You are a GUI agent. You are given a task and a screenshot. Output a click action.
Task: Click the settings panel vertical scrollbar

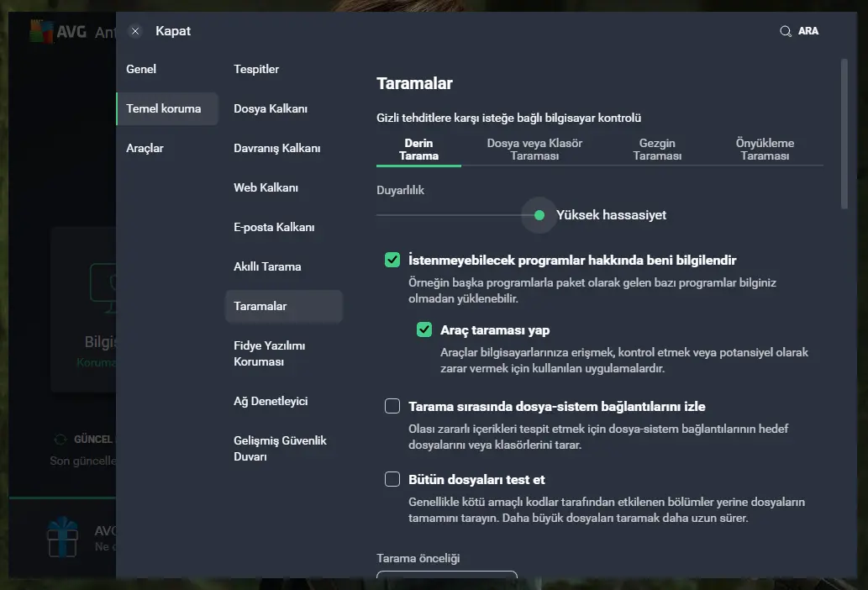(x=844, y=134)
